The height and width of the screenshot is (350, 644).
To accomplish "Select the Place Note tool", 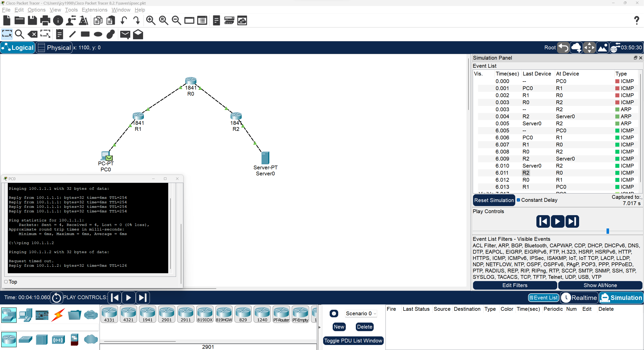I will pos(59,34).
